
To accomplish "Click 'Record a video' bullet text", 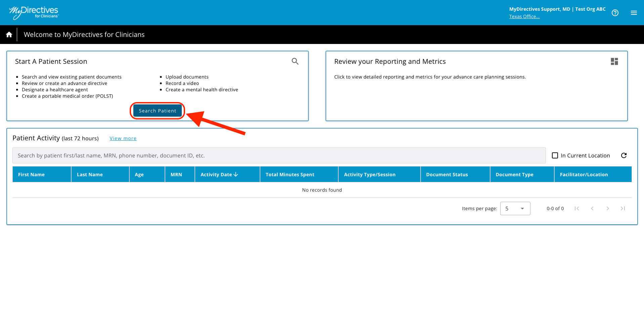I will pyautogui.click(x=182, y=83).
